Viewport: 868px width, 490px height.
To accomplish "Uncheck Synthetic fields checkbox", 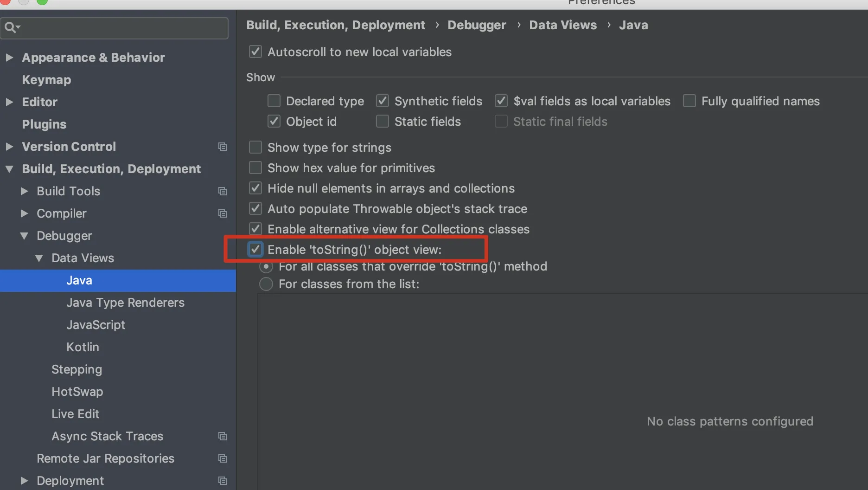I will click(x=383, y=101).
